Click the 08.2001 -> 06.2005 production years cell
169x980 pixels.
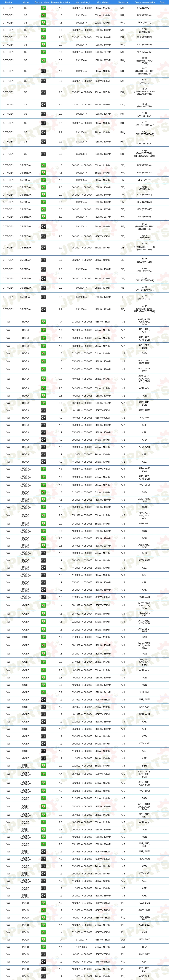click(82, 654)
